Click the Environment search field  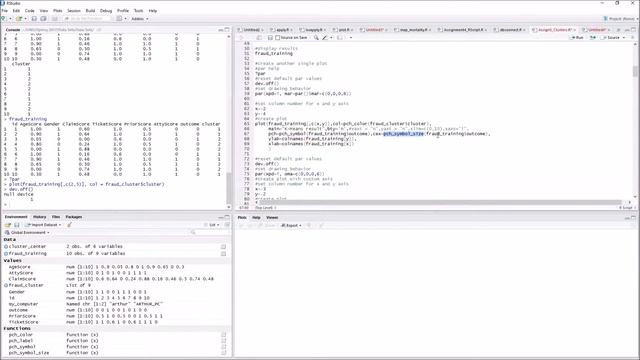209,232
